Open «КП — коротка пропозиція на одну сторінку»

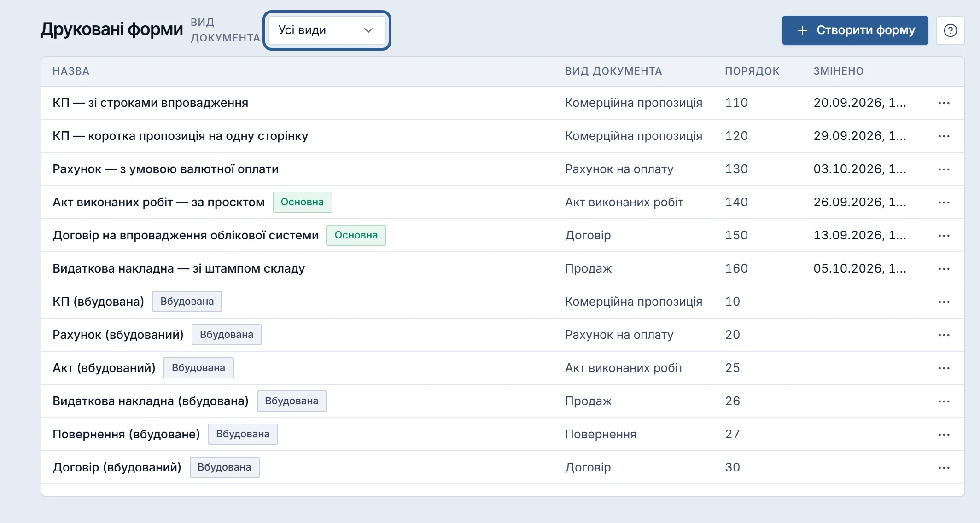[180, 136]
